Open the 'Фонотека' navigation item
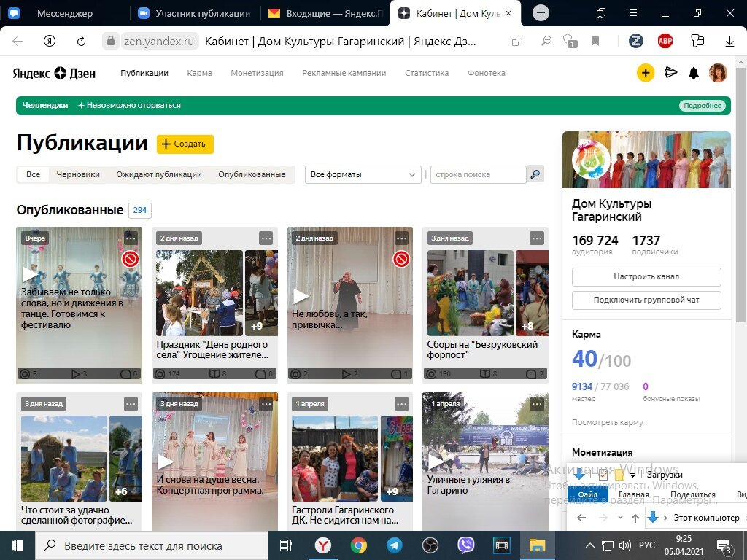Screen dimensions: 747x560 click(486, 73)
